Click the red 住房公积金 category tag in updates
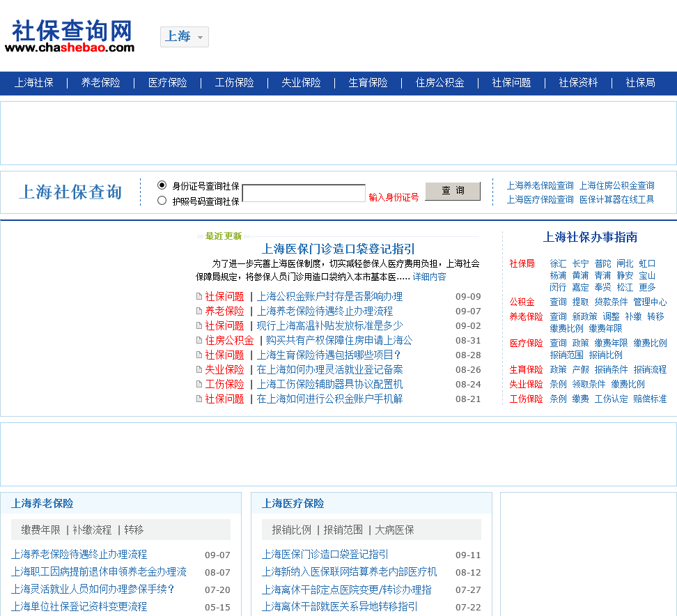677x616 pixels. coord(229,340)
